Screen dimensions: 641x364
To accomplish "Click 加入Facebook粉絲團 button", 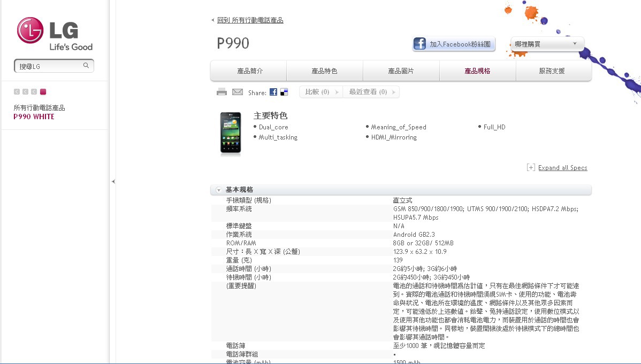I will pos(454,44).
